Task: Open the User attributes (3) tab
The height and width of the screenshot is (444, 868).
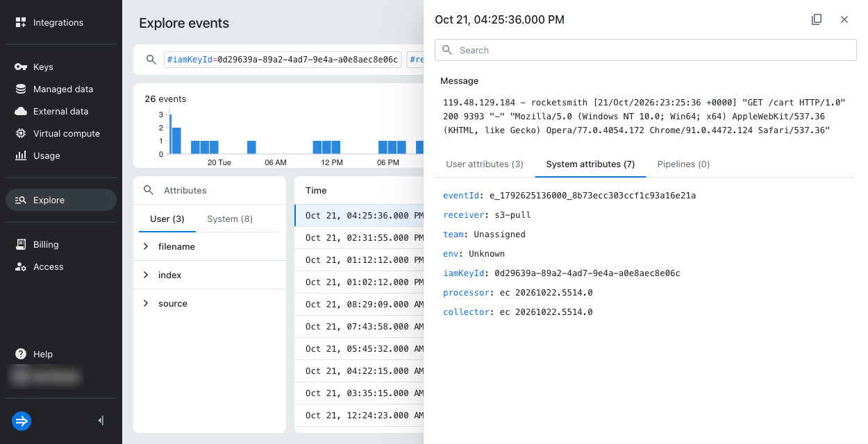Action: pyautogui.click(x=485, y=164)
